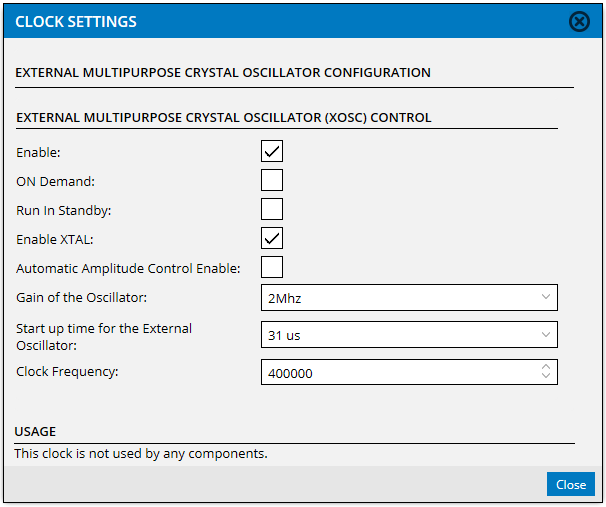The height and width of the screenshot is (507, 606).
Task: Click the XOSC Control section heading
Action: (x=224, y=117)
